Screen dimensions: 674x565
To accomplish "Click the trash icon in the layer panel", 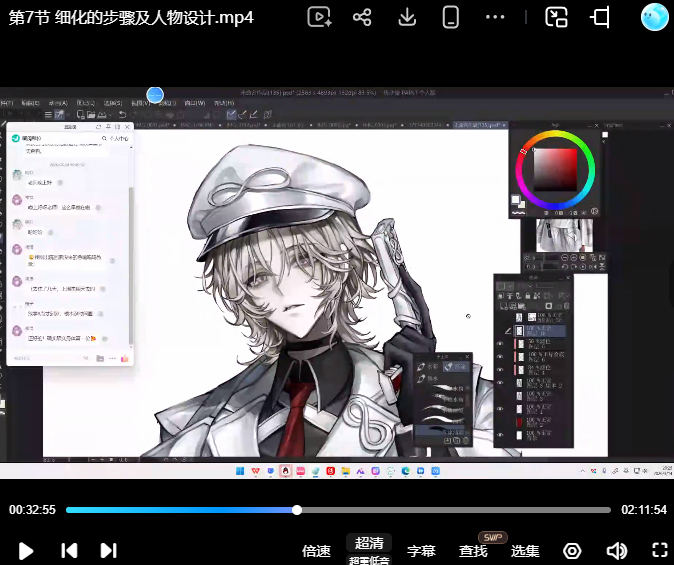I will [x=566, y=306].
